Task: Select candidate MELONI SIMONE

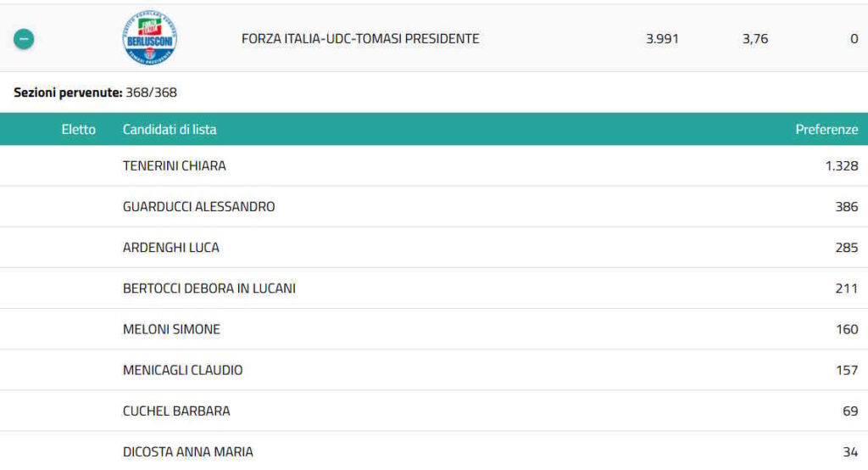Action: pos(171,329)
